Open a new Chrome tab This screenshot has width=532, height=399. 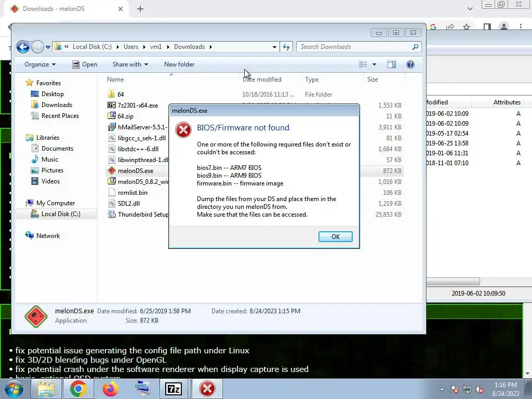click(x=140, y=9)
